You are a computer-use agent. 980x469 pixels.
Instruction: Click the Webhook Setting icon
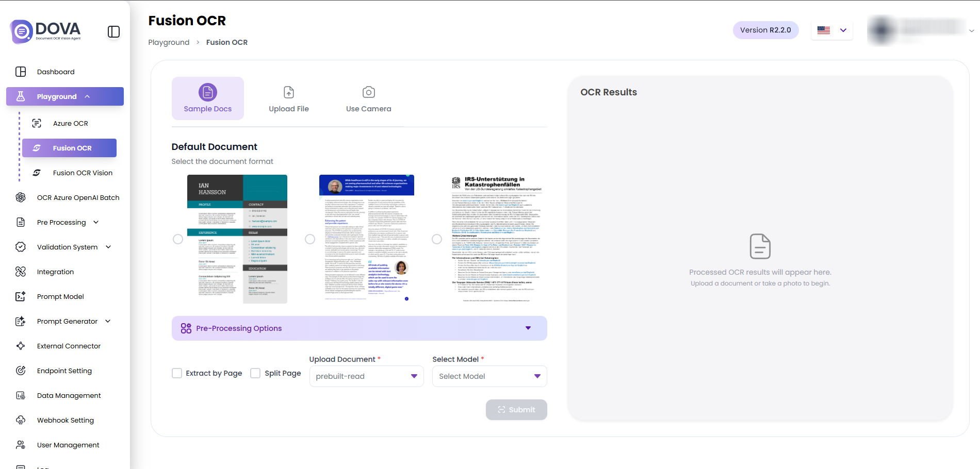tap(21, 420)
